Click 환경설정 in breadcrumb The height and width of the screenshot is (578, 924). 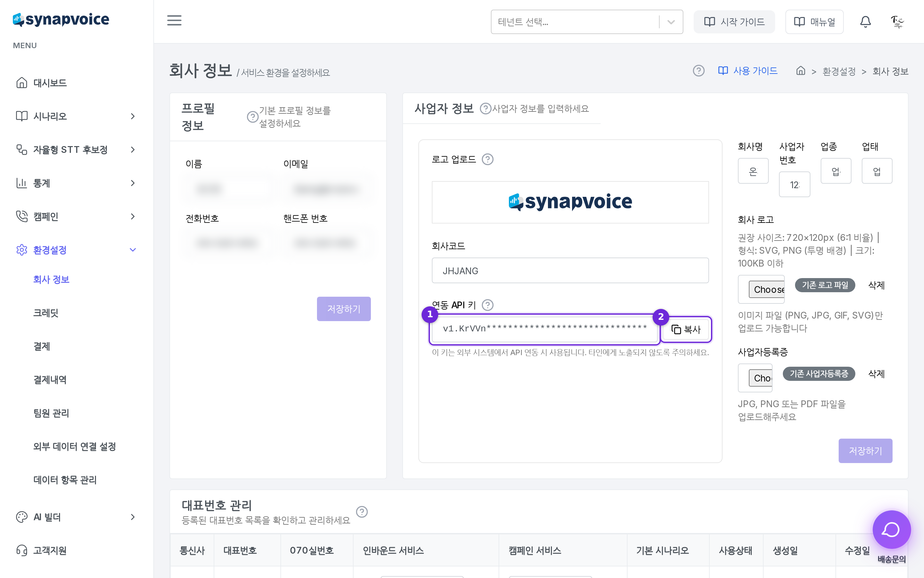click(x=839, y=72)
